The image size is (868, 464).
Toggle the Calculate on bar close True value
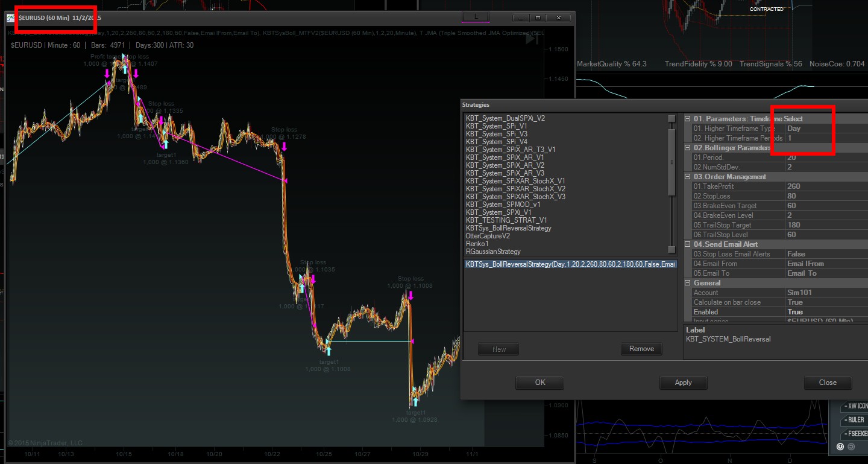(826, 302)
